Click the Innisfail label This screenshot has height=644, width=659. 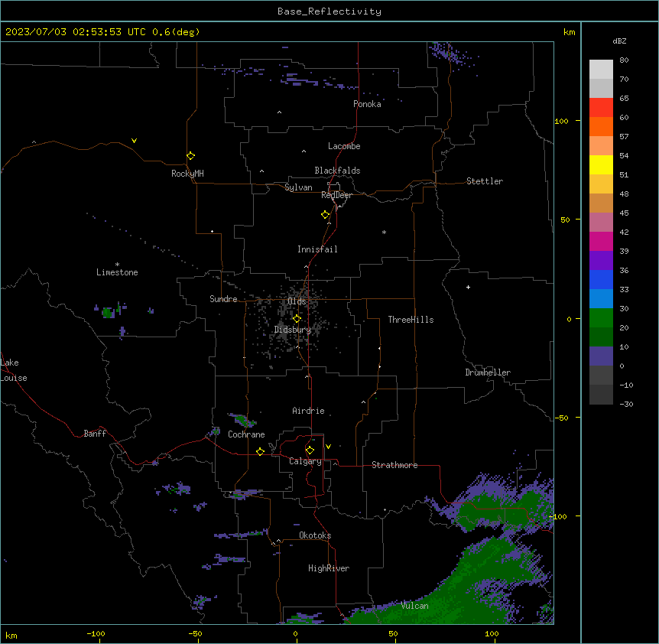[317, 249]
